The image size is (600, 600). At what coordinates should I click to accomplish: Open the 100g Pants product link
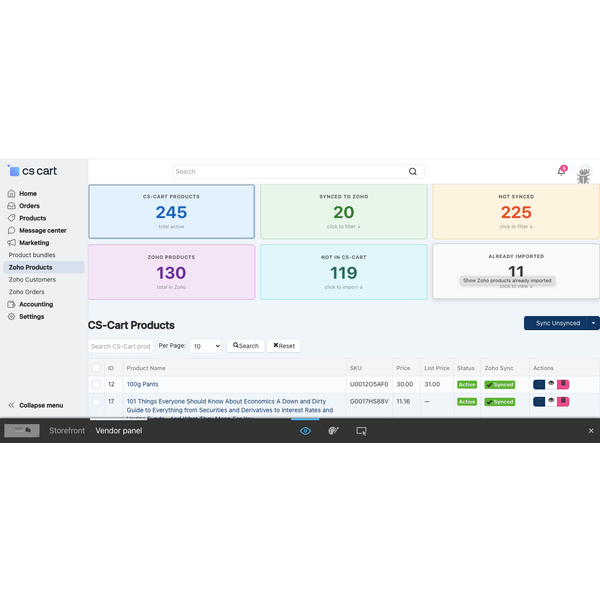pos(142,384)
